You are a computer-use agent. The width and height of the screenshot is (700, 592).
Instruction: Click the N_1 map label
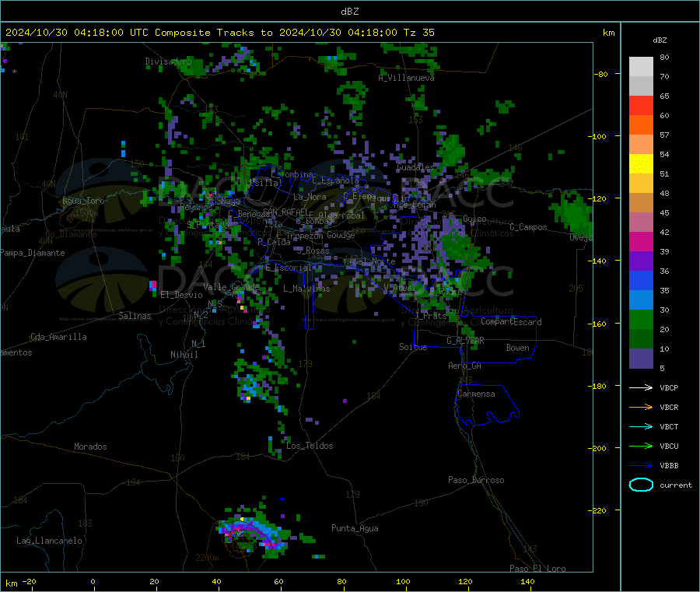198,344
